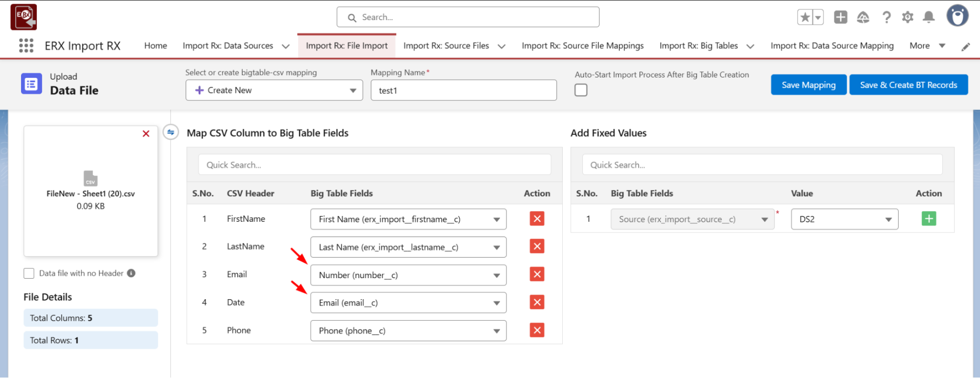Enable Auto-Start Import Process checkbox
The width and height of the screenshot is (980, 378).
tap(581, 90)
